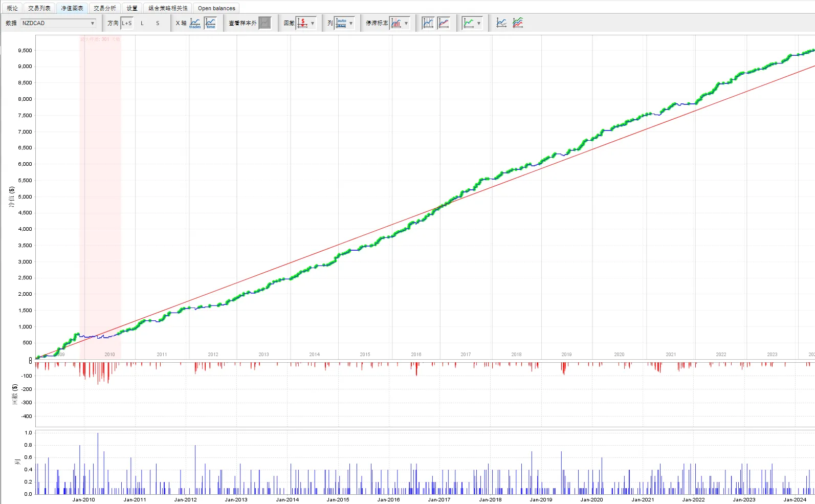Switch to the 交易列表 tab
Viewport: 815px width, 504px height.
[x=39, y=8]
